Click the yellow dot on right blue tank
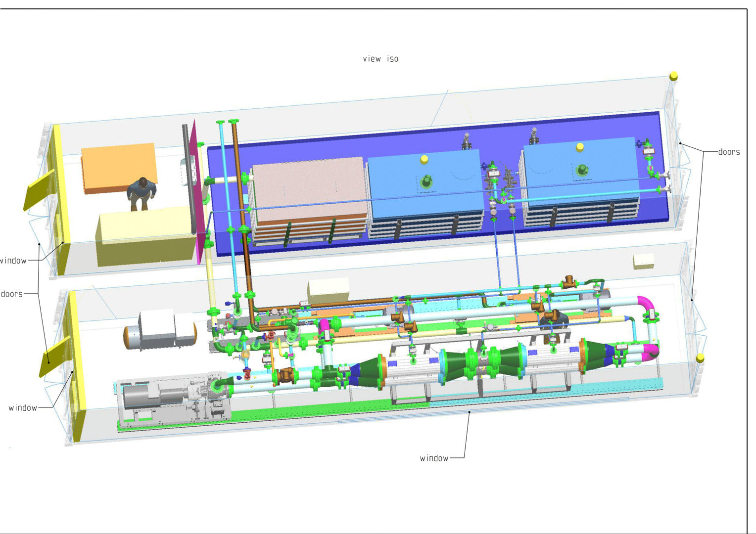This screenshot has width=756, height=534. (580, 147)
